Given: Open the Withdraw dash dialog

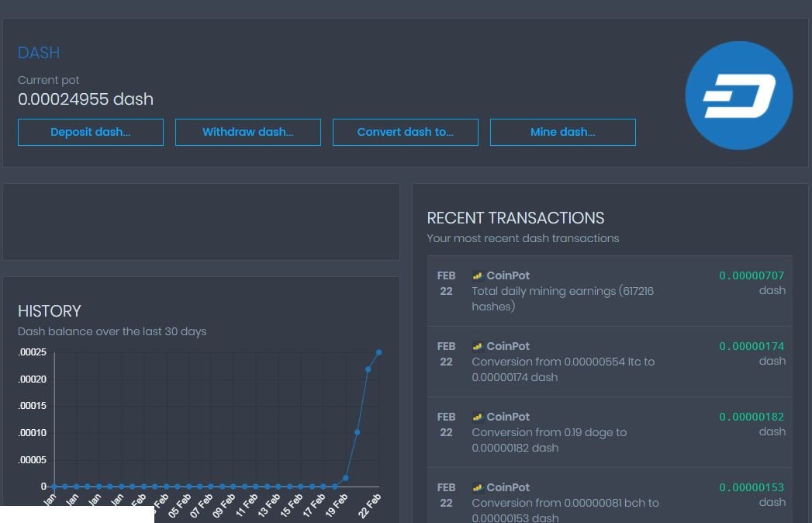Looking at the screenshot, I should pyautogui.click(x=248, y=132).
